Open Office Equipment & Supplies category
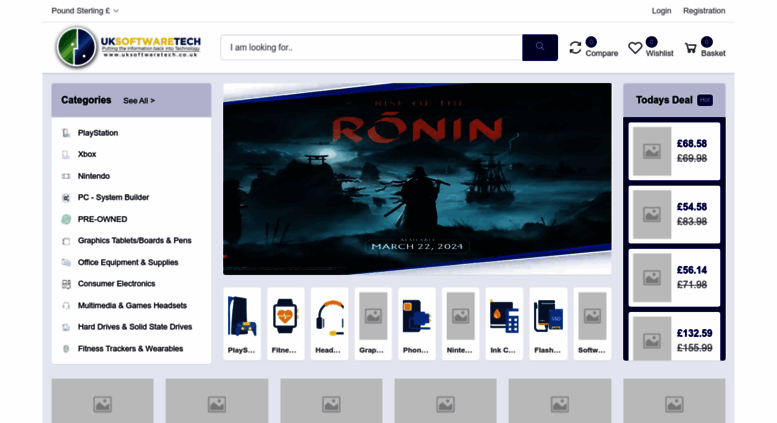This screenshot has width=777, height=423. [x=128, y=262]
